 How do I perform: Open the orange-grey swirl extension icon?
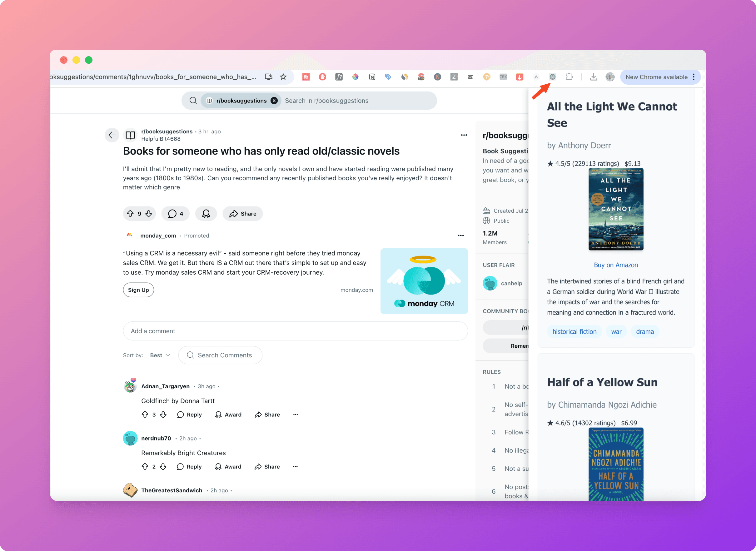(x=405, y=77)
